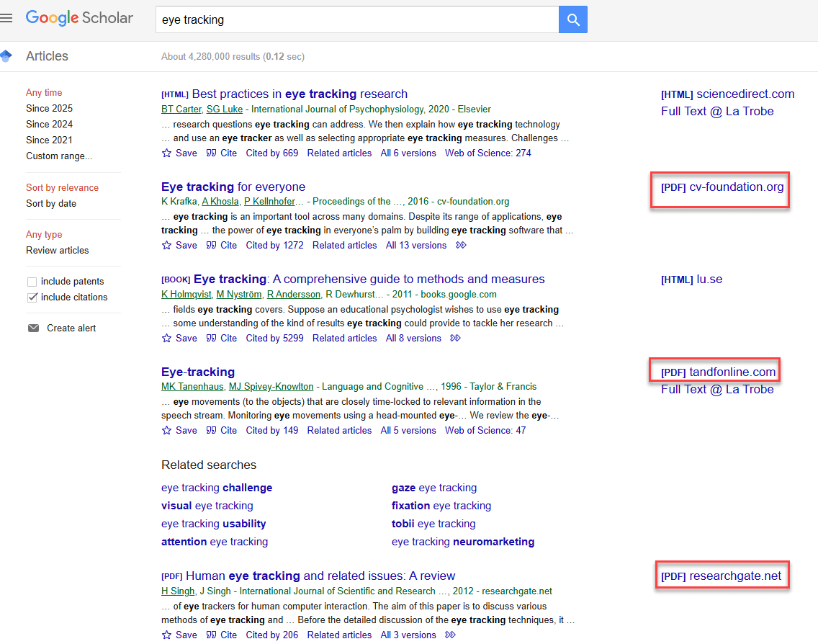Click the Create alert envelope icon

pyautogui.click(x=33, y=328)
